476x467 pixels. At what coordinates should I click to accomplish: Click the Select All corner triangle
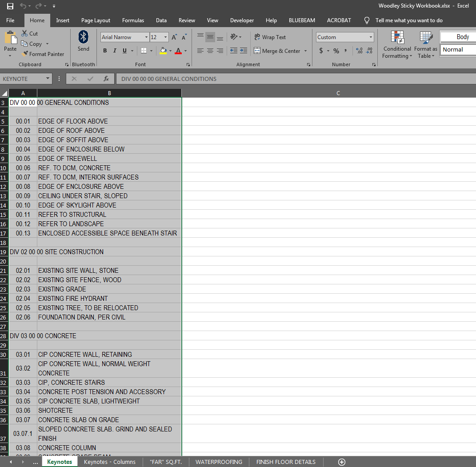tap(4, 93)
